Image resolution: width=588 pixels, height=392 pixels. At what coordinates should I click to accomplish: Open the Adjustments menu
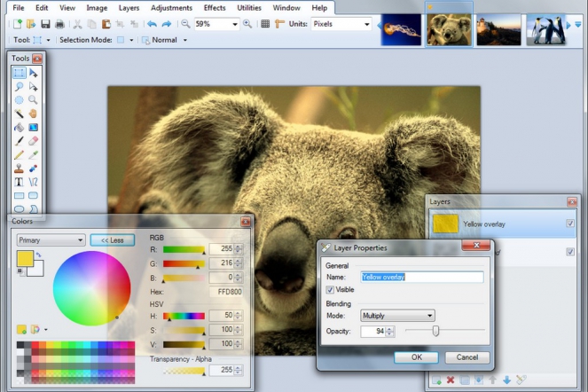pos(171,8)
